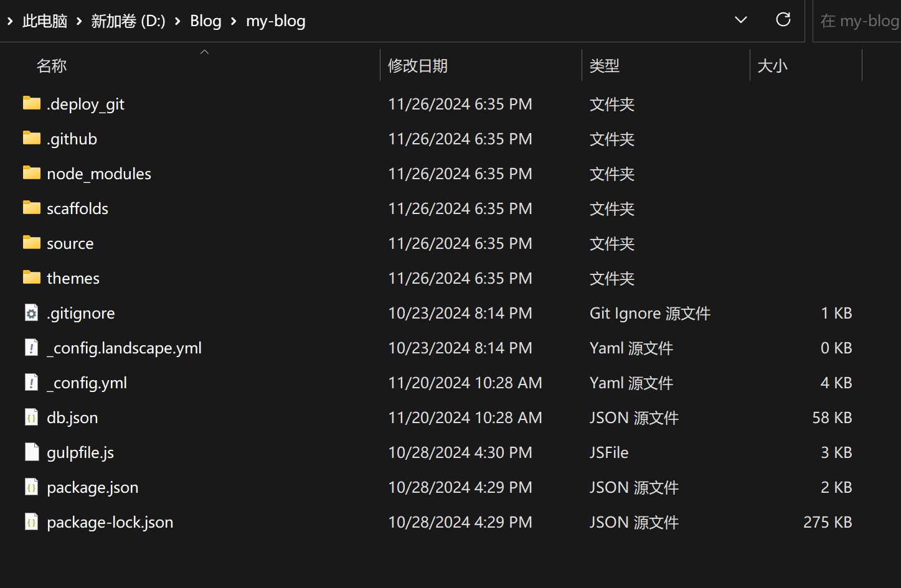901x588 pixels.
Task: Click the package-lock.json file icon
Action: tap(31, 522)
